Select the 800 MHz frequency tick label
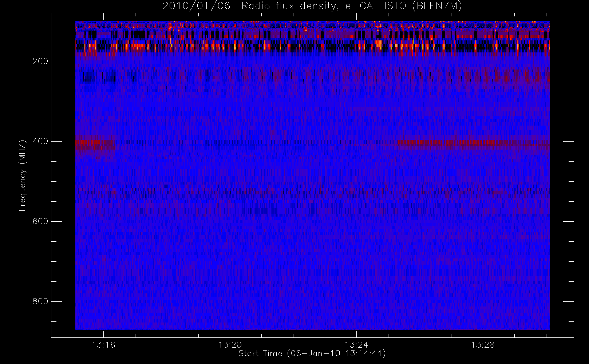 tap(40, 301)
